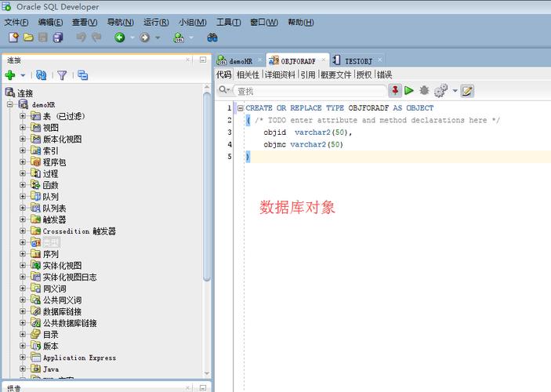Click the search magnifier icon in editor
The width and height of the screenshot is (551, 392).
pyautogui.click(x=223, y=90)
